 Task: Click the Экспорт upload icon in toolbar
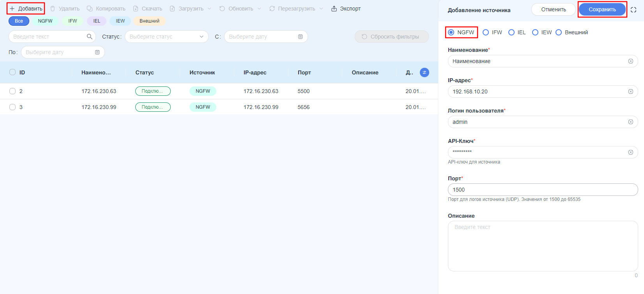(x=334, y=9)
